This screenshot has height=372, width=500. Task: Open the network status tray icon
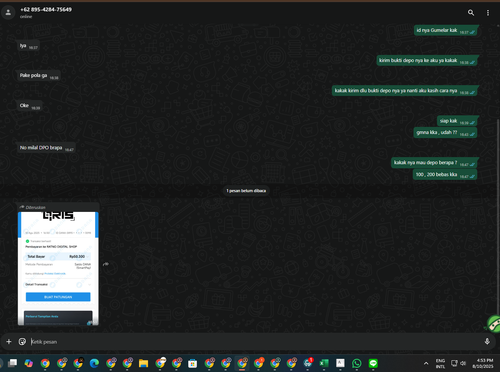tap(454, 363)
